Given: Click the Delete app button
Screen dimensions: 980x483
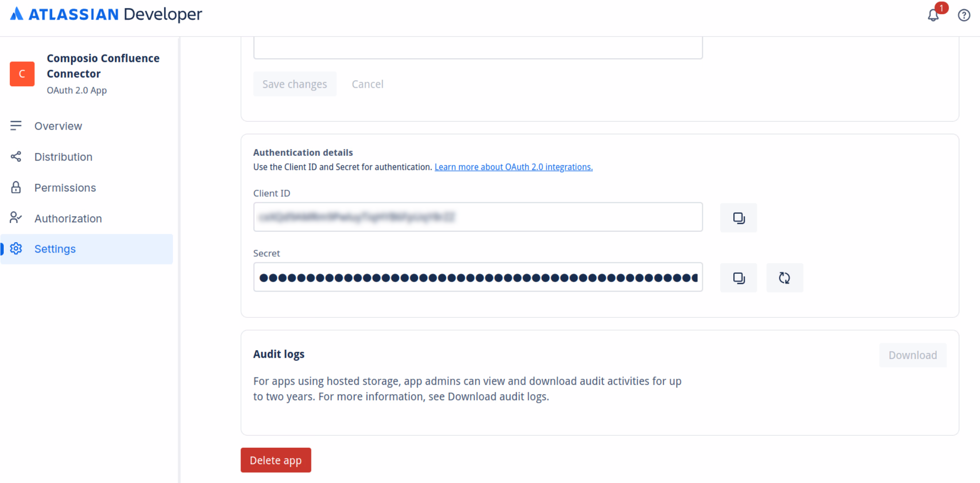Looking at the screenshot, I should [x=276, y=460].
